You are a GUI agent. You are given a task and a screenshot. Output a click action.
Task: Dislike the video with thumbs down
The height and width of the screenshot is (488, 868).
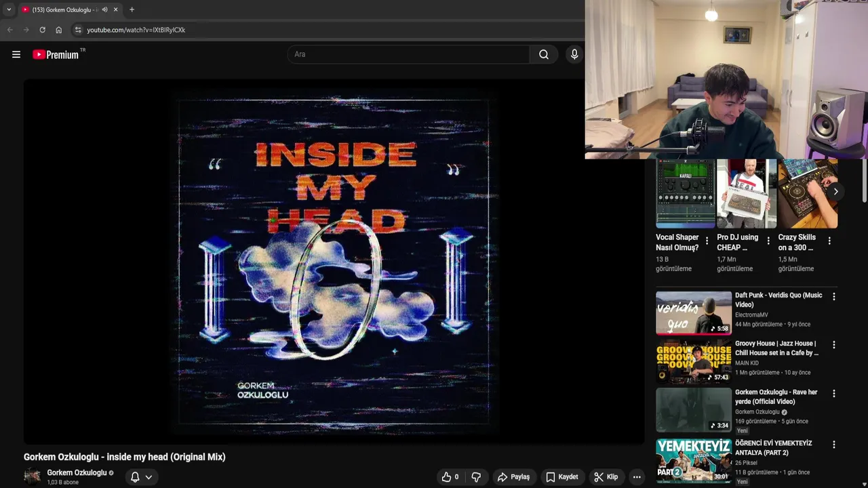[476, 476]
